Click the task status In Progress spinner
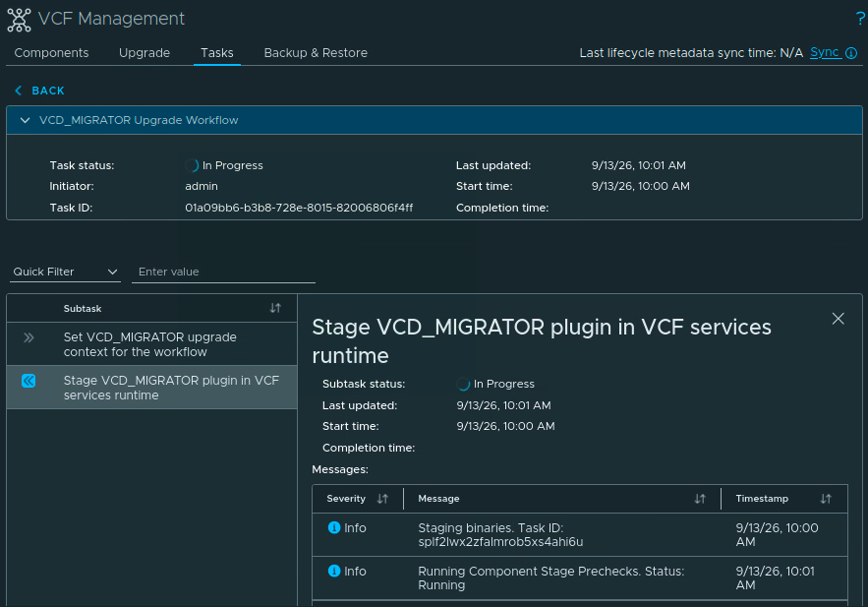This screenshot has height=607, width=868. pos(192,165)
